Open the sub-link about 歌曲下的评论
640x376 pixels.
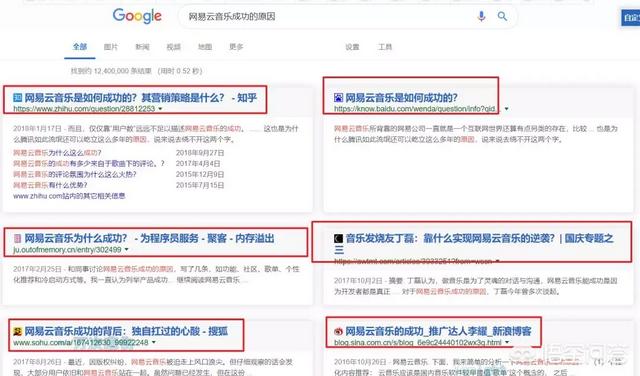89,164
